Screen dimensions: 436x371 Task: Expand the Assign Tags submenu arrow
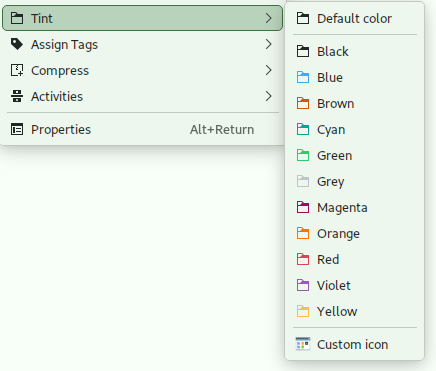tap(269, 44)
